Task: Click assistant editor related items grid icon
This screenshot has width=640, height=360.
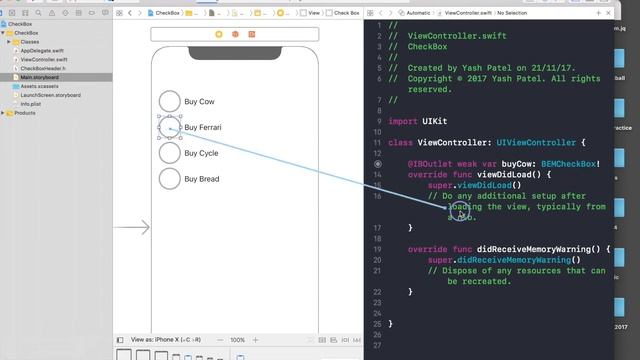Action: pos(370,13)
